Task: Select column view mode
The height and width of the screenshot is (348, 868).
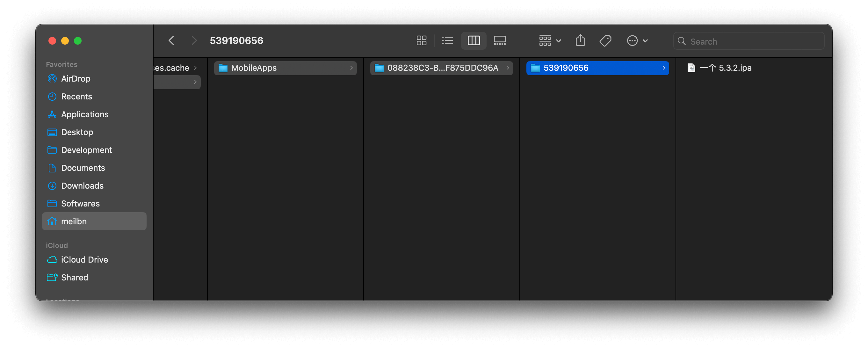Action: [474, 41]
